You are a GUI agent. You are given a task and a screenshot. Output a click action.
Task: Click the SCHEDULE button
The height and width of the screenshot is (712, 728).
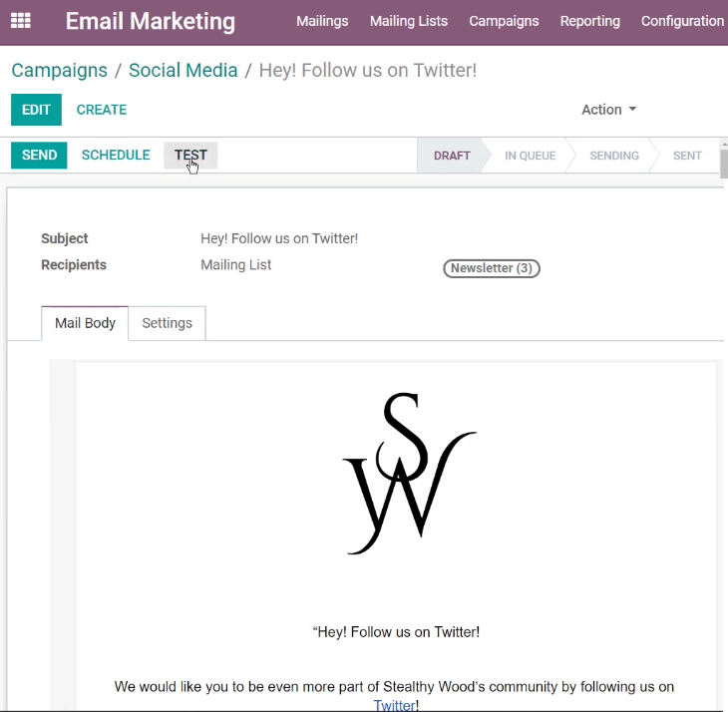[x=116, y=155]
